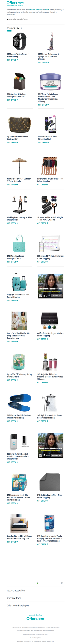Open the Apple Watch Series 11 image

tap(19, 41)
